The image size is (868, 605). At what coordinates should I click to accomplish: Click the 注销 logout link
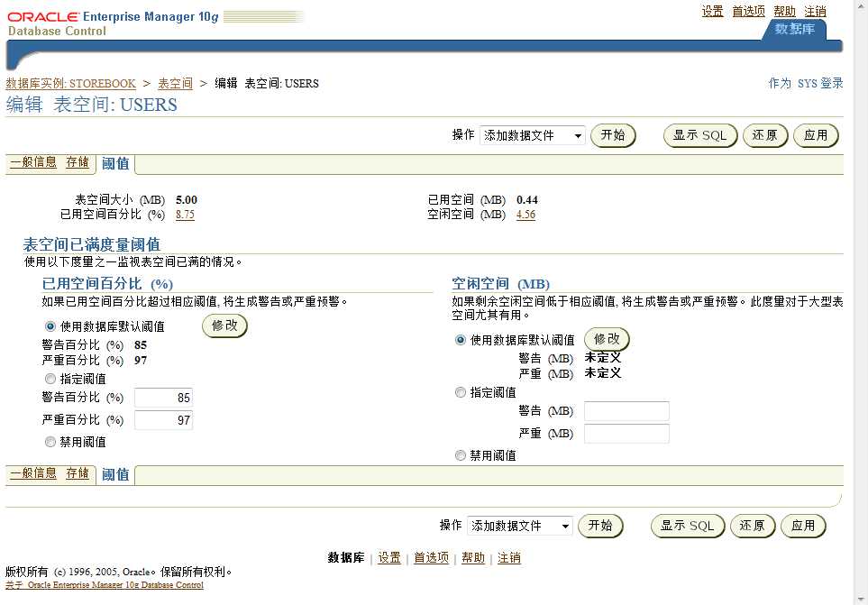pos(814,11)
